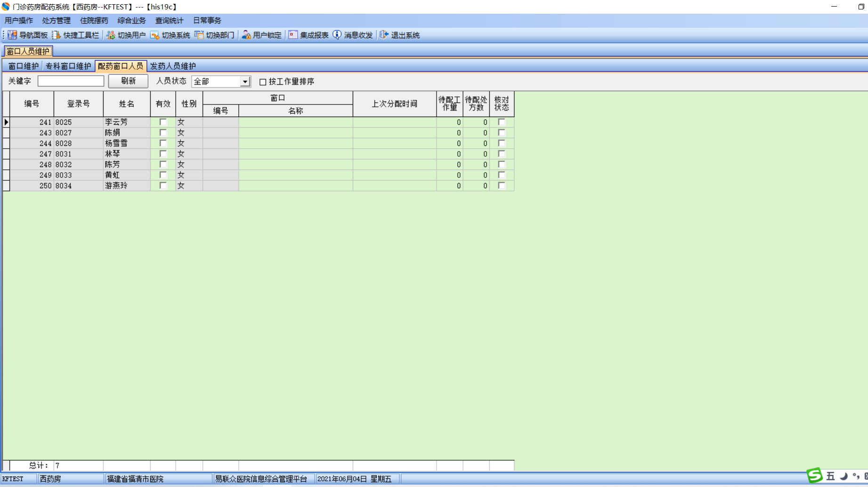Screen dimensions: 868x487
Task: Click the 切换部门 switch department icon
Action: coord(199,35)
